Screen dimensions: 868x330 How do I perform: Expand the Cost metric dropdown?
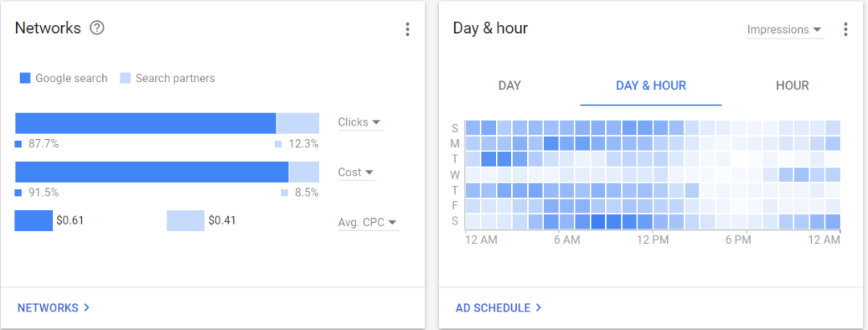tap(357, 172)
